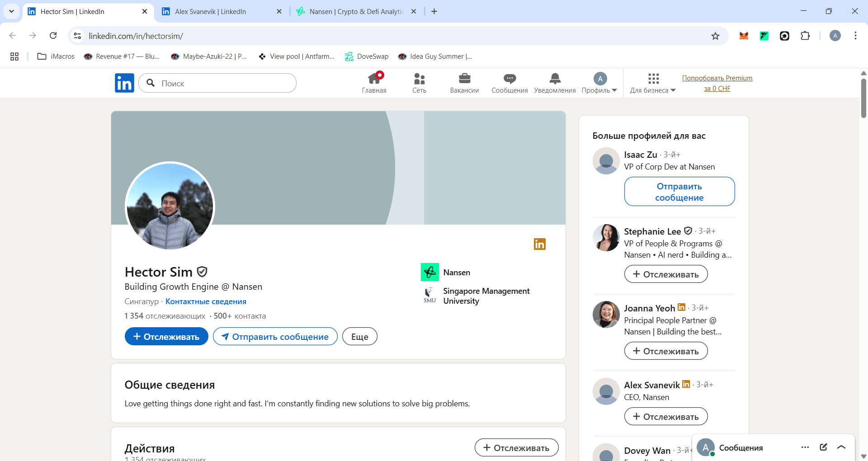Click the page vertical scrollbar thumb

[863, 98]
